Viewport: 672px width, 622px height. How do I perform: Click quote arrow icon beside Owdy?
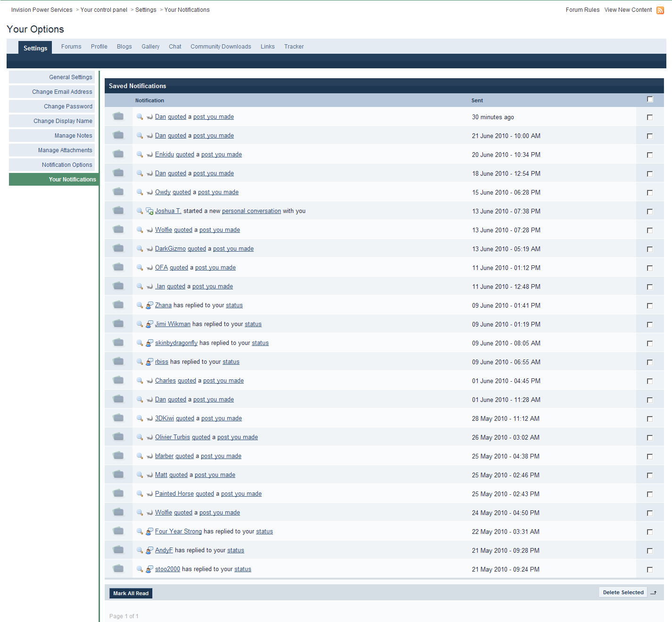coord(149,192)
